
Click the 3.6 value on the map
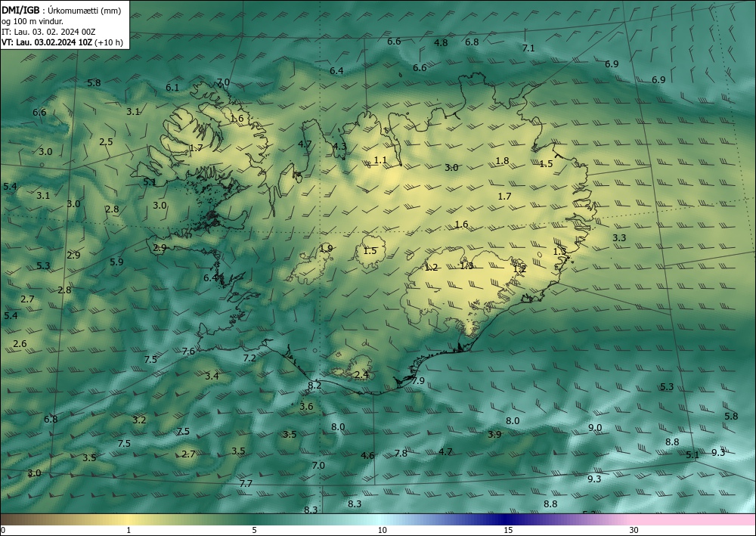(x=306, y=406)
